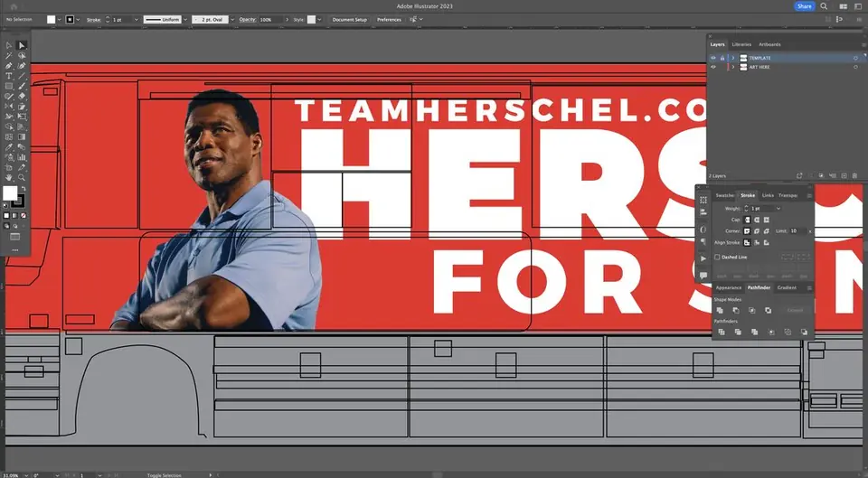The height and width of the screenshot is (478, 868).
Task: Swap fill and stroke colors
Action: coord(24,189)
